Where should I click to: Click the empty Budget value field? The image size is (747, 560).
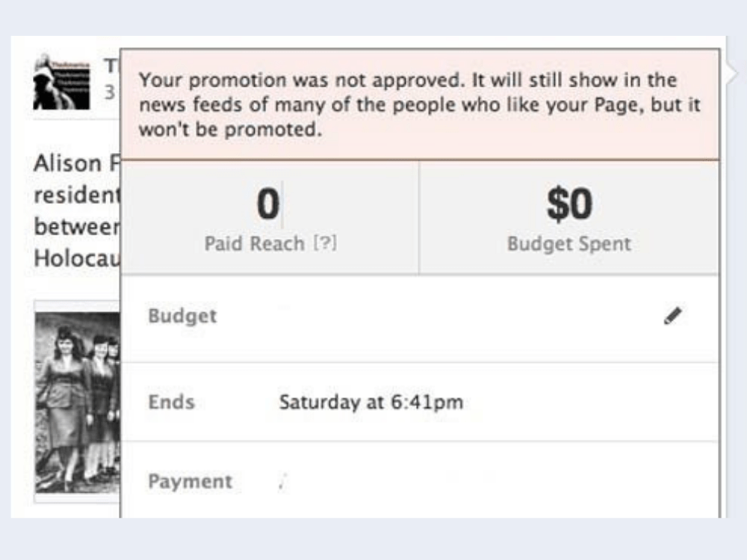coord(448,317)
